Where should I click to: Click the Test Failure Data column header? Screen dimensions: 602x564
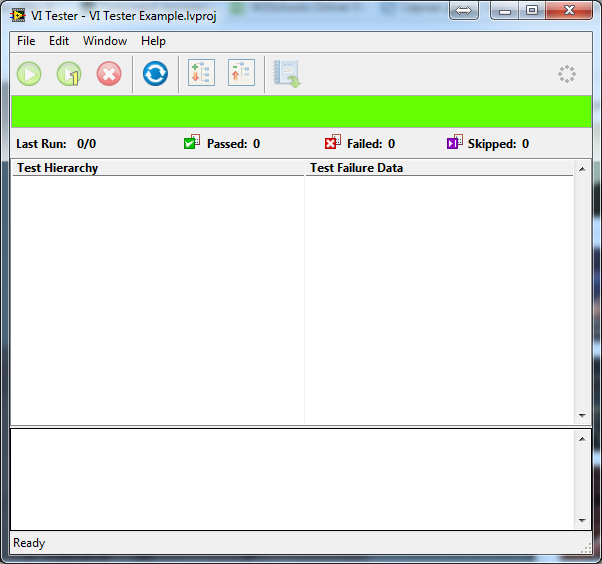point(440,168)
